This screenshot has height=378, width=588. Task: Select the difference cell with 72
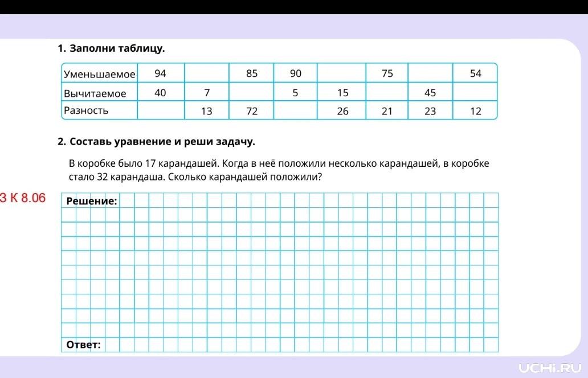coord(252,110)
